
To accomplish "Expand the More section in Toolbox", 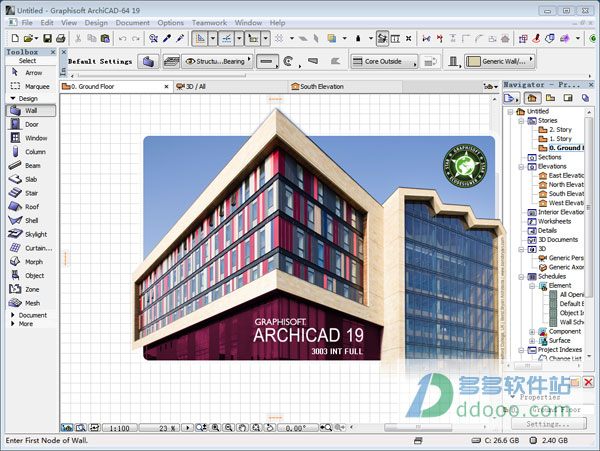I will coord(13,324).
